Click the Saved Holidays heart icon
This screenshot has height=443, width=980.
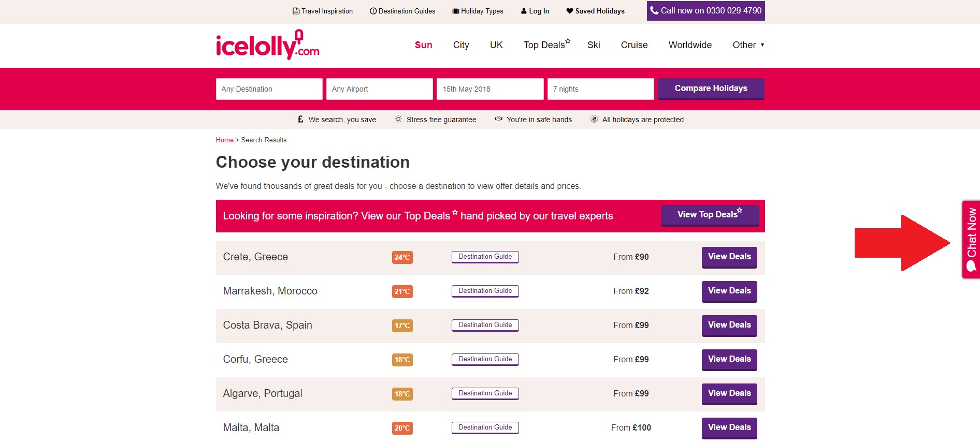570,11
